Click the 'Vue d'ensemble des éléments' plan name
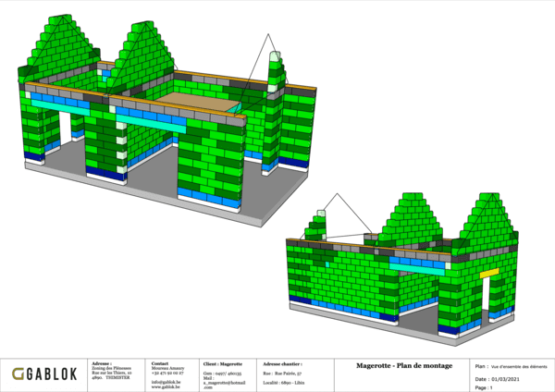Image resolution: width=555 pixels, height=392 pixels. [519, 367]
